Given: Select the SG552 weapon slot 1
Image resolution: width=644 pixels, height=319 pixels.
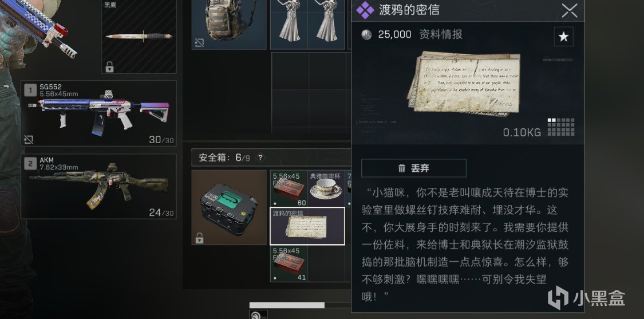Looking at the screenshot, I should (x=98, y=113).
